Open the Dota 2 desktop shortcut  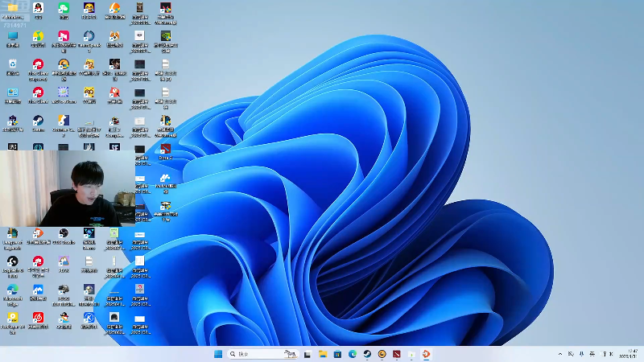(165, 148)
